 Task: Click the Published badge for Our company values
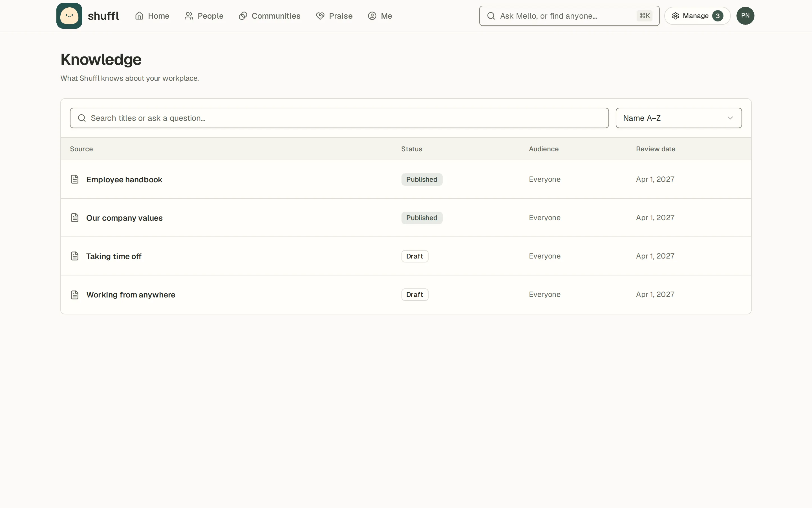tap(422, 218)
